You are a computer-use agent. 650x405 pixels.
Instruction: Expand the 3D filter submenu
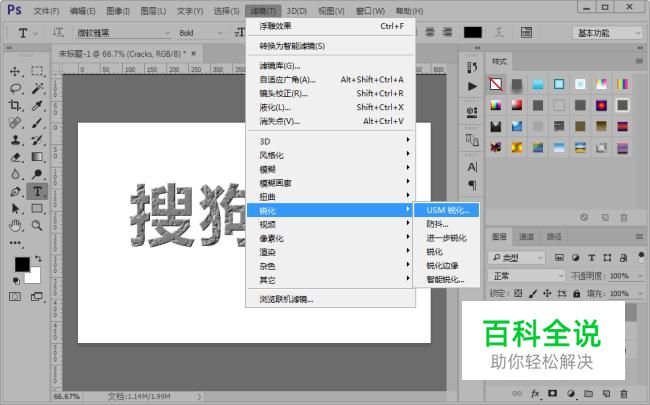click(x=330, y=141)
